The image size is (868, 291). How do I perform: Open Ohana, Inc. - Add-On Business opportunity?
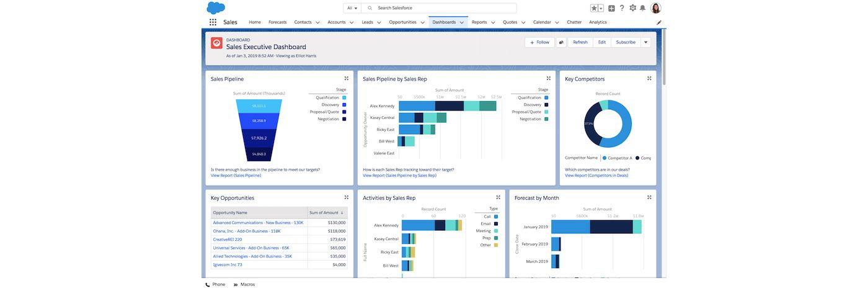click(247, 231)
